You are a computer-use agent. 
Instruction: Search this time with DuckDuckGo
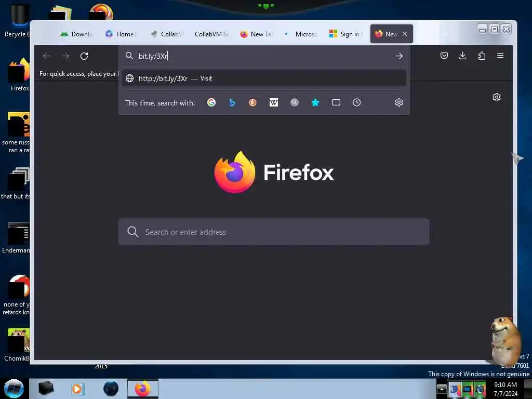(x=253, y=102)
